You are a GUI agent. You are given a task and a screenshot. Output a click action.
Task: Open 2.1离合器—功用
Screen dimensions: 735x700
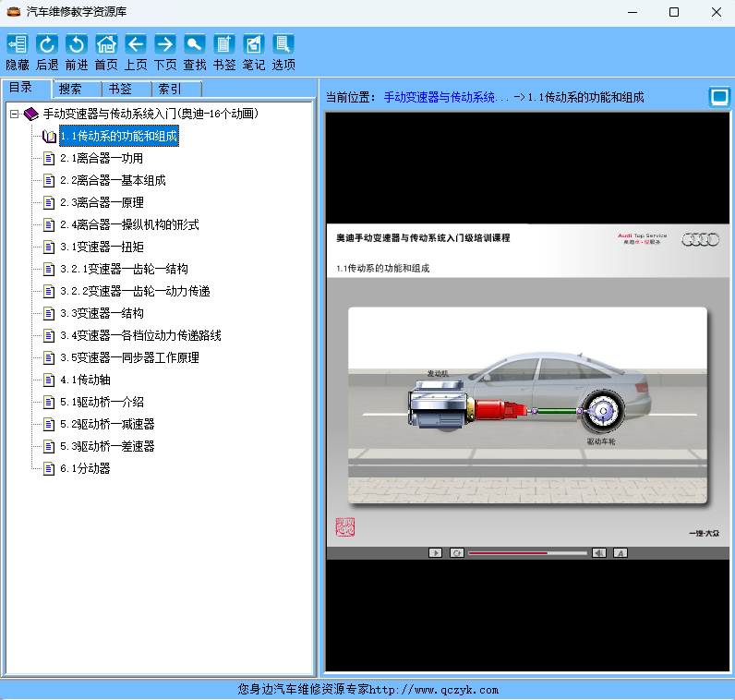pos(102,159)
